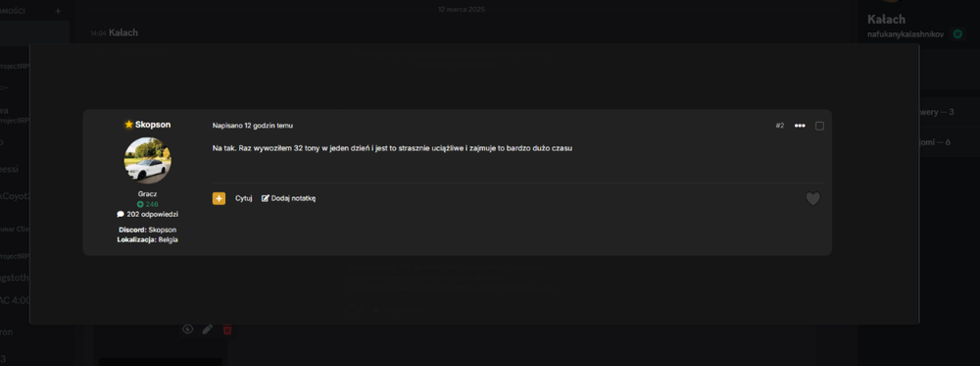Open the three-dot post options menu

pos(800,126)
